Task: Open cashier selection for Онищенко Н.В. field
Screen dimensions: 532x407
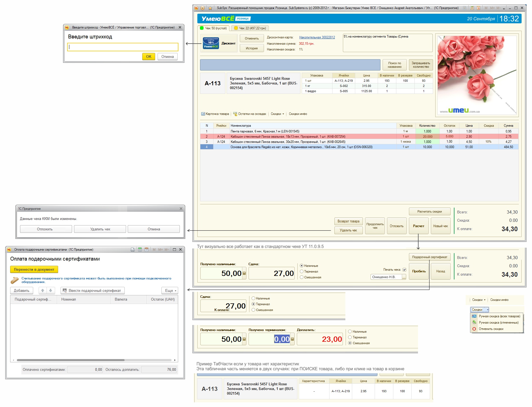Action: 404,277
